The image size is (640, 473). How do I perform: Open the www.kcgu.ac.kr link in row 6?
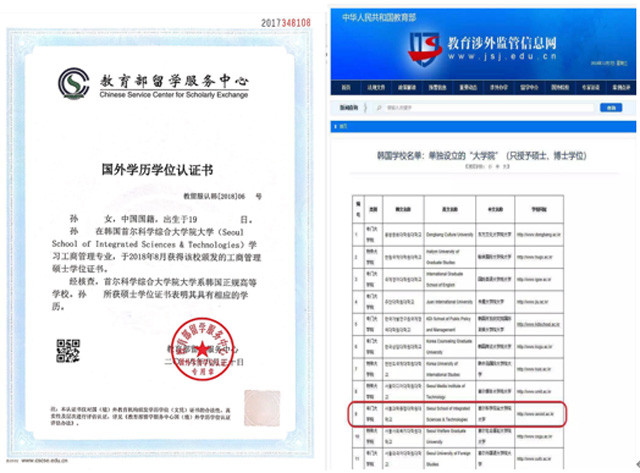[x=534, y=347]
